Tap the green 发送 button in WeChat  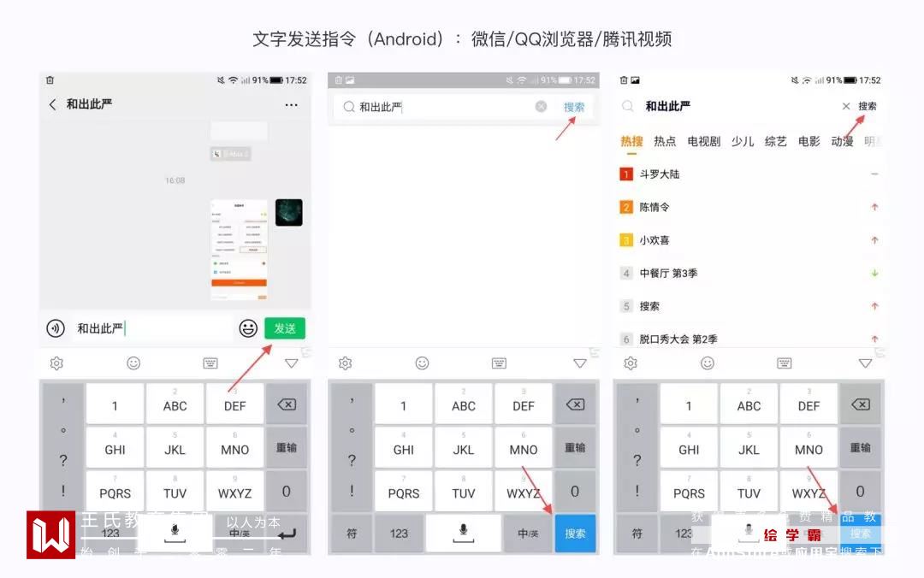click(x=285, y=328)
